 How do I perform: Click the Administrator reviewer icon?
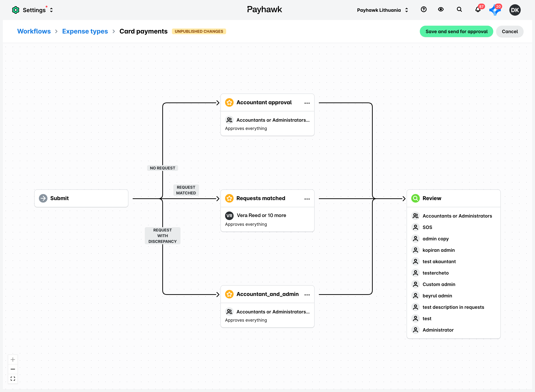[415, 330]
